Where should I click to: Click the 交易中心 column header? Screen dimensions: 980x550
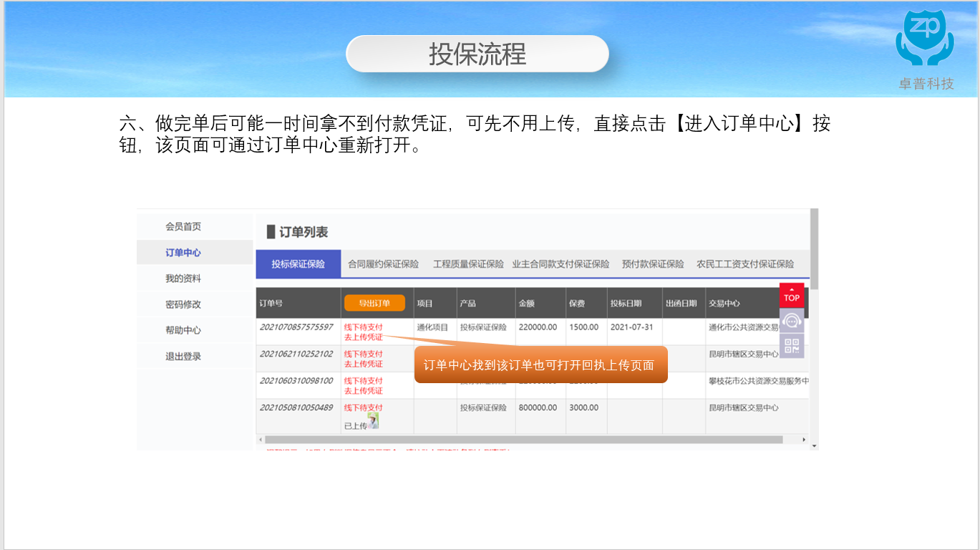tap(724, 304)
